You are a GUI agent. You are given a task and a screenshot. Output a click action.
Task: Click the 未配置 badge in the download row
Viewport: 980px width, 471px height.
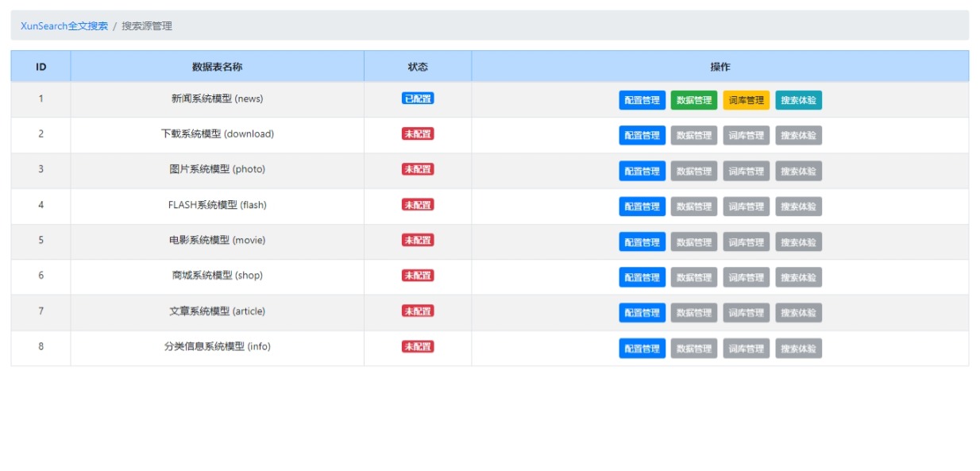tap(418, 133)
